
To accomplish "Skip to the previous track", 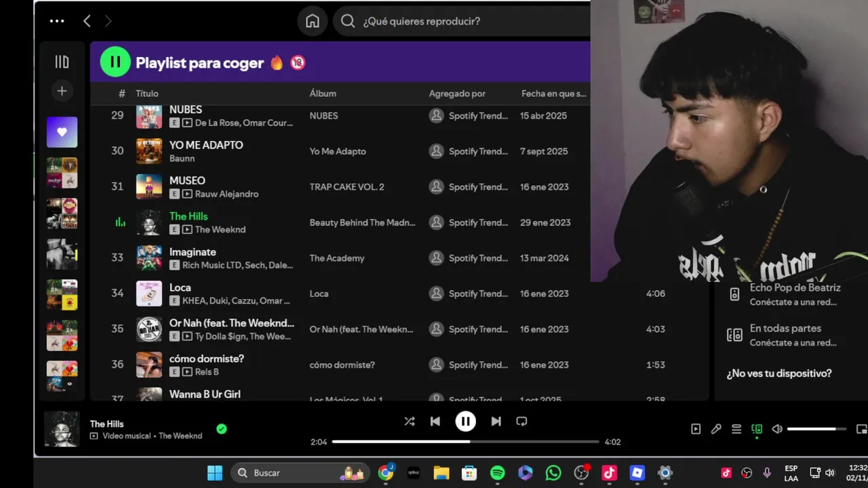I will pyautogui.click(x=435, y=421).
